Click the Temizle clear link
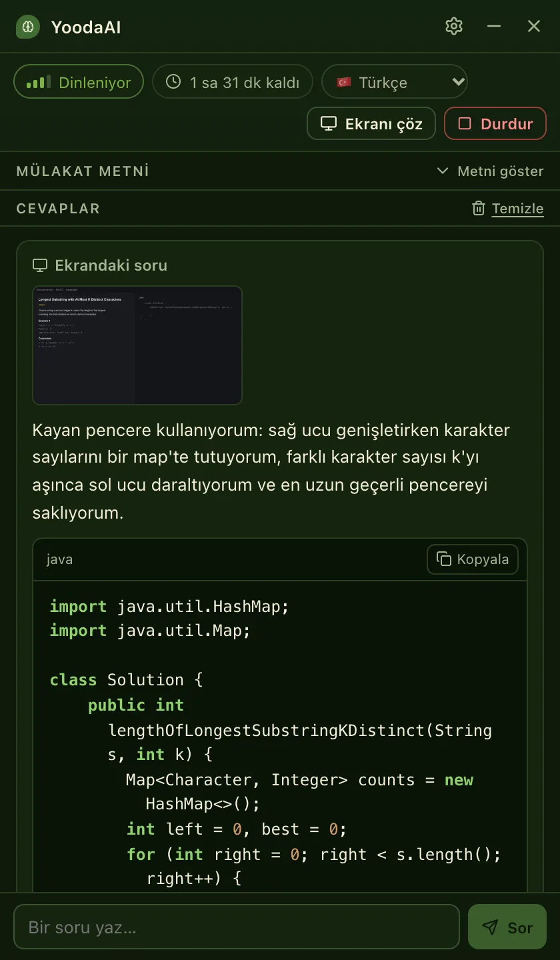This screenshot has height=960, width=560. pos(518,209)
